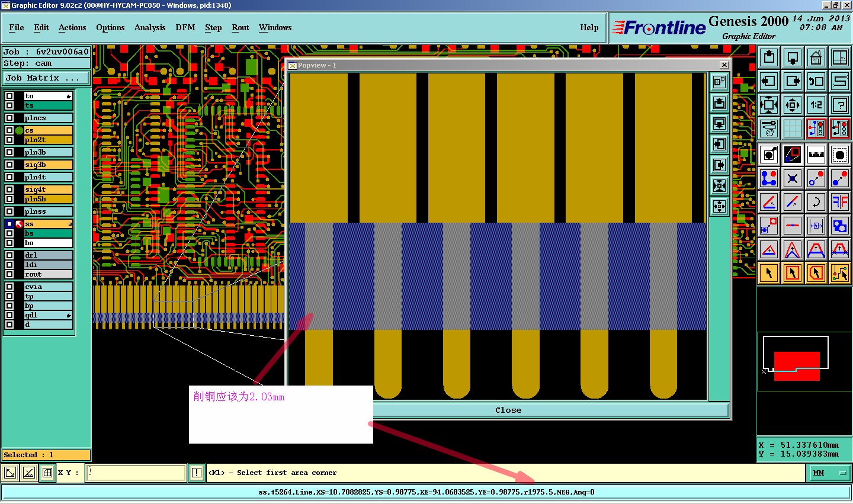
Task: Toggle checkbox for layer gd1
Action: pos(9,315)
